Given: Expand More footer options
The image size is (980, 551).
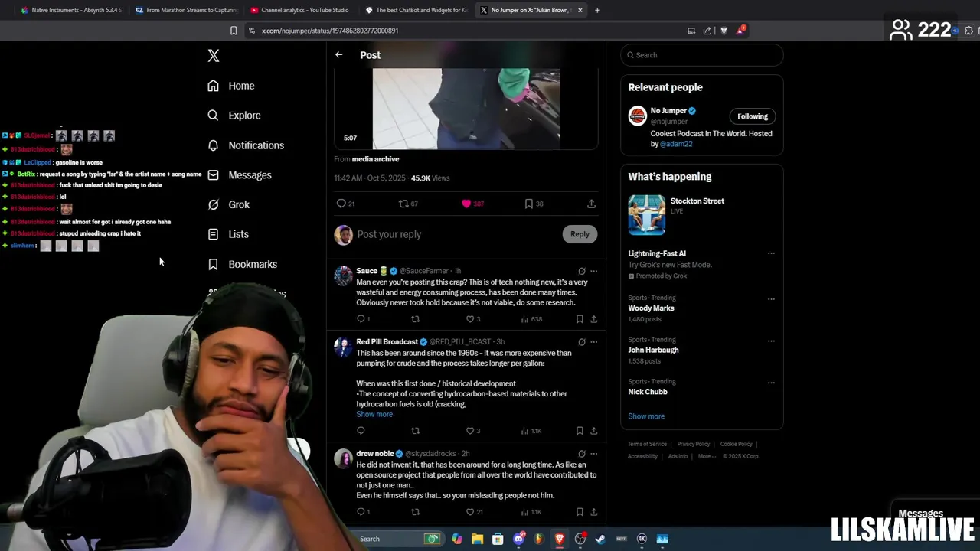Looking at the screenshot, I should [x=706, y=456].
